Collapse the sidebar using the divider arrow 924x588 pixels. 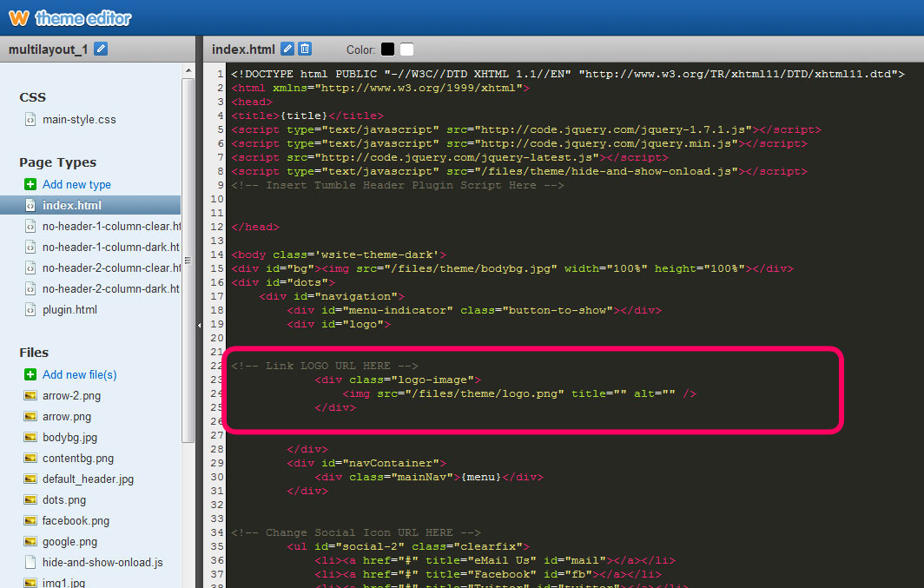pyautogui.click(x=199, y=325)
